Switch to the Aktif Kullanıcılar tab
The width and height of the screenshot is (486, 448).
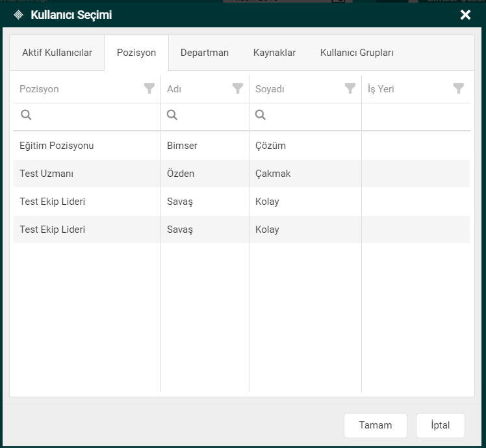57,53
